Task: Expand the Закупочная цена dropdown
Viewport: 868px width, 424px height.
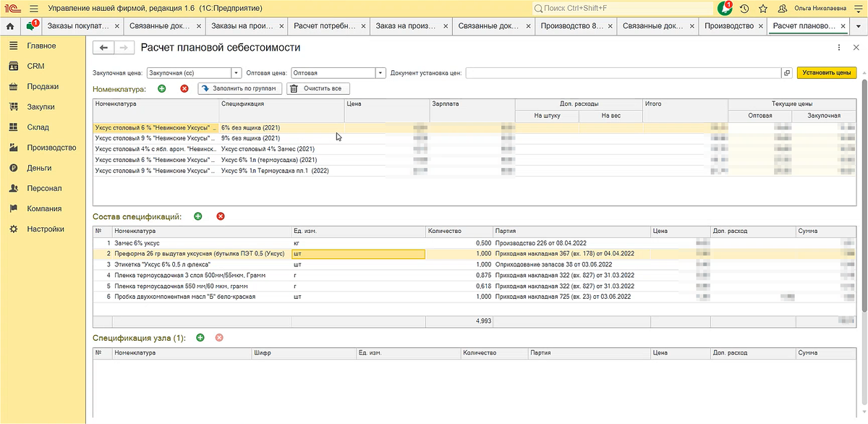Action: coord(236,72)
